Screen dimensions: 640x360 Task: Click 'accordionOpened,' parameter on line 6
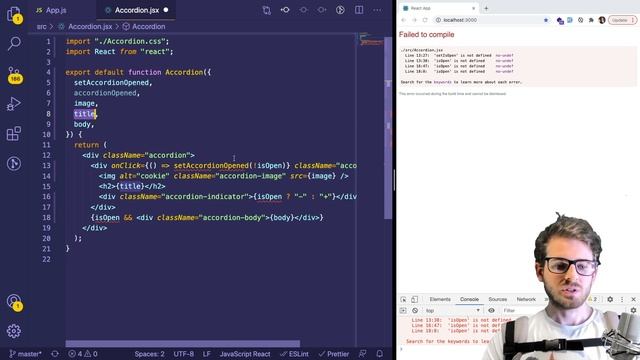click(107, 93)
